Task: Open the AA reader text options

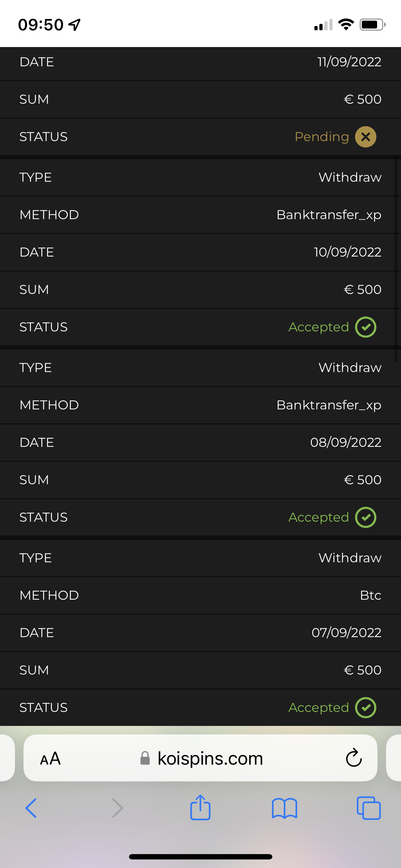Action: pyautogui.click(x=50, y=758)
